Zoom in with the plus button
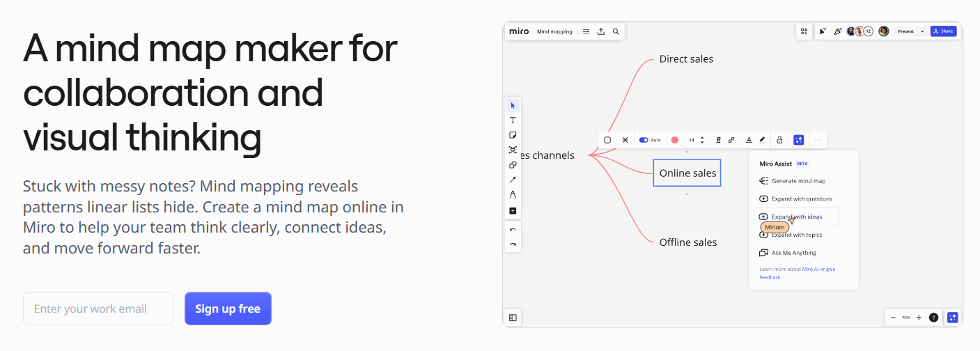The height and width of the screenshot is (351, 980). point(919,318)
